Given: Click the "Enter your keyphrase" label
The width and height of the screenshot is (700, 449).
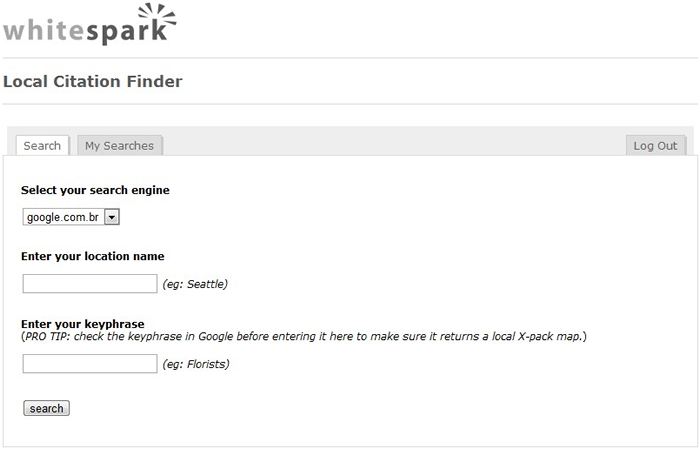Looking at the screenshot, I should [83, 324].
